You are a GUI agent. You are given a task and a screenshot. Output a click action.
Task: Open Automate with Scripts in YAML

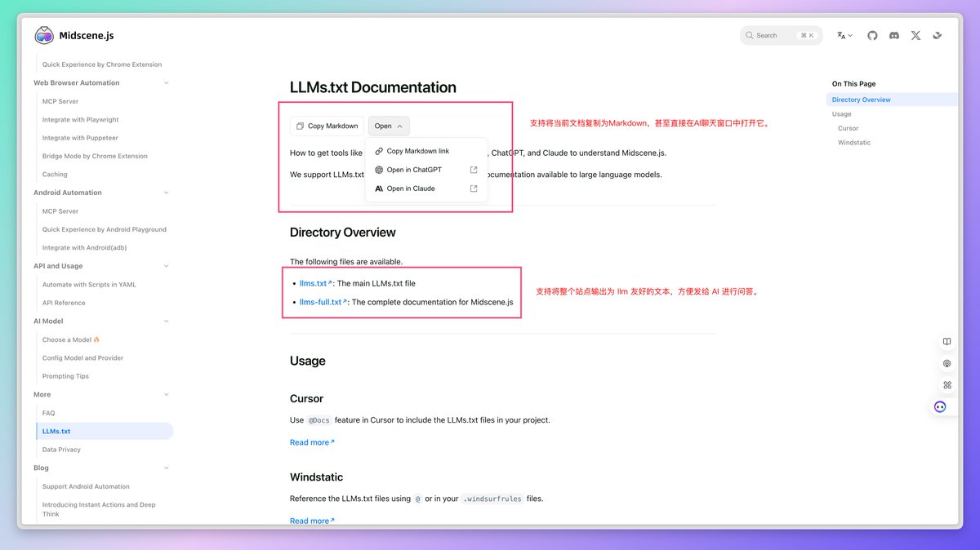tap(89, 285)
